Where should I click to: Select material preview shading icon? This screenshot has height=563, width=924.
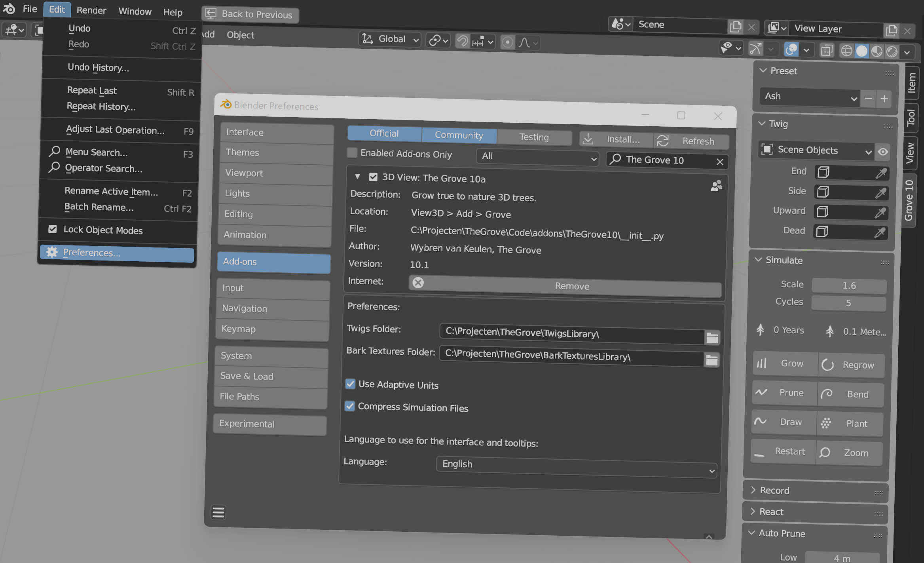pos(877,51)
